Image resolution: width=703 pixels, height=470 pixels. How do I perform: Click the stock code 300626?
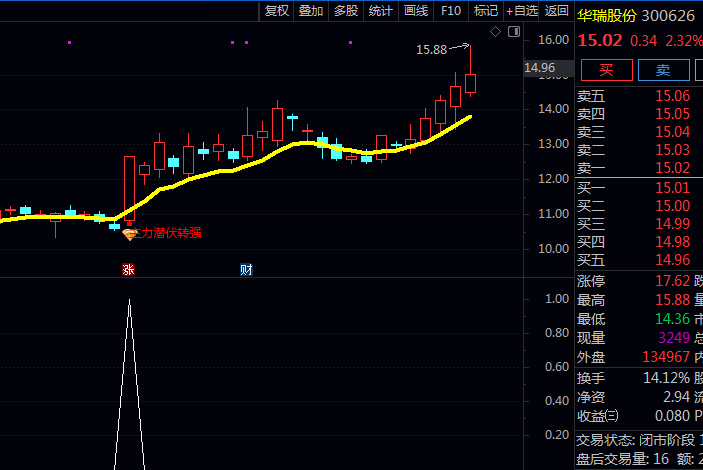pyautogui.click(x=668, y=16)
